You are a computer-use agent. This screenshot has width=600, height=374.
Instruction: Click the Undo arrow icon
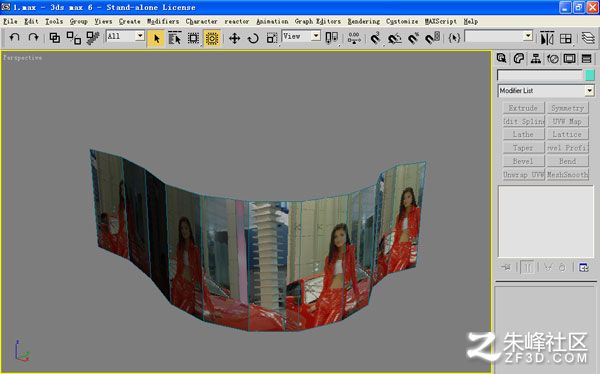(x=14, y=38)
